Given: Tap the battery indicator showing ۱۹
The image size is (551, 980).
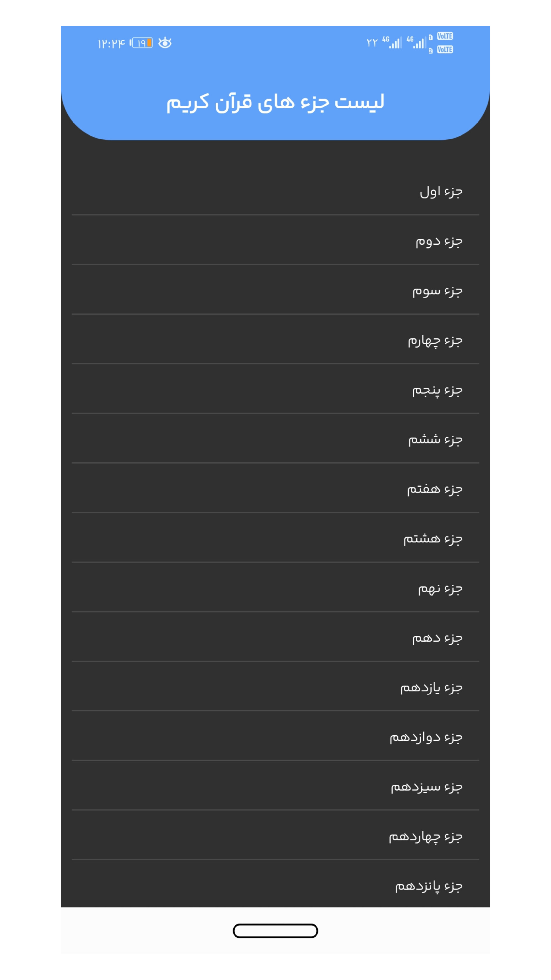Looking at the screenshot, I should [x=141, y=42].
